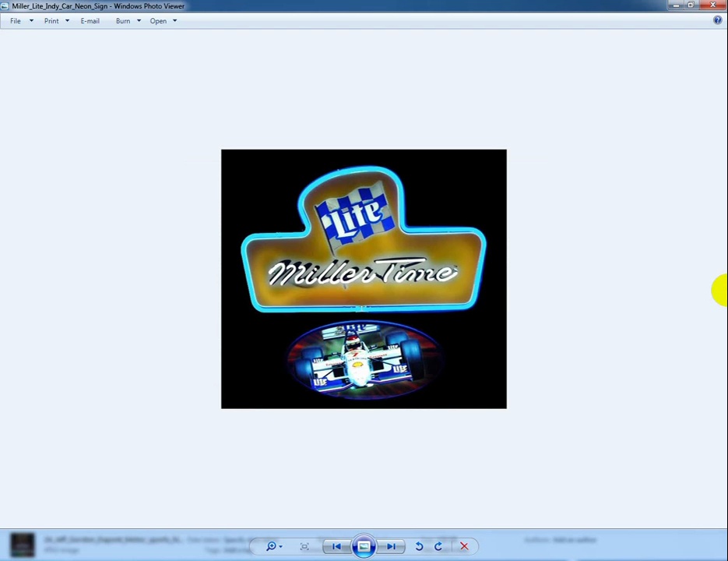Close the Windows Photo Viewer window
Screen dimensions: 728x561
point(712,5)
